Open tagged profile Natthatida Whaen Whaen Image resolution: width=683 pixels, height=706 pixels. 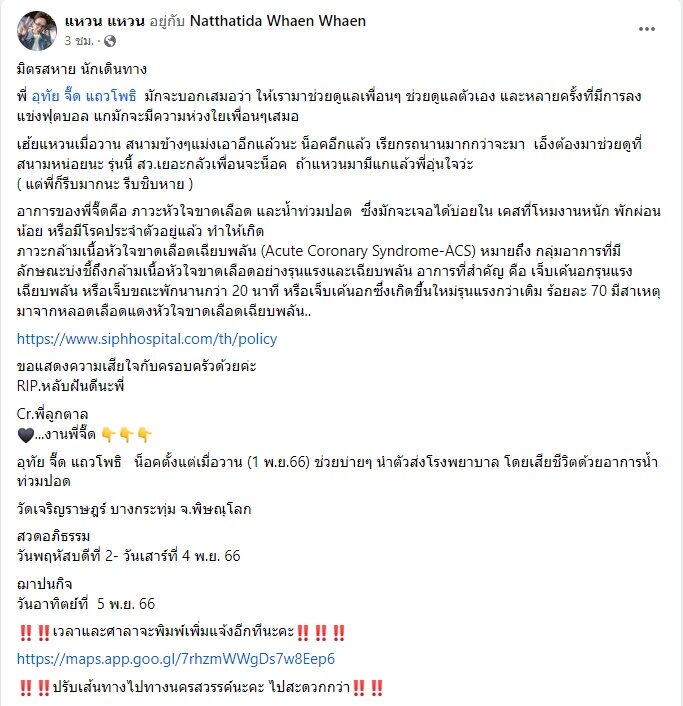[278, 21]
